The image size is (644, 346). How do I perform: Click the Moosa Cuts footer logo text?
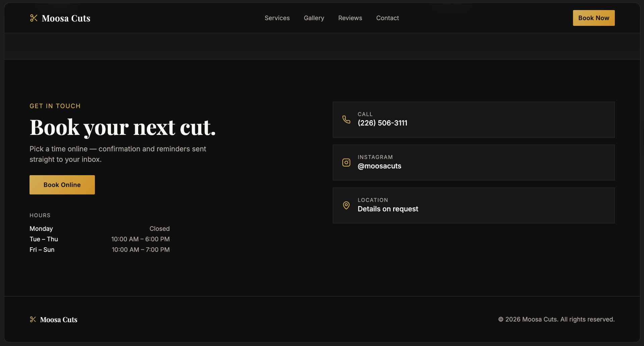click(59, 319)
